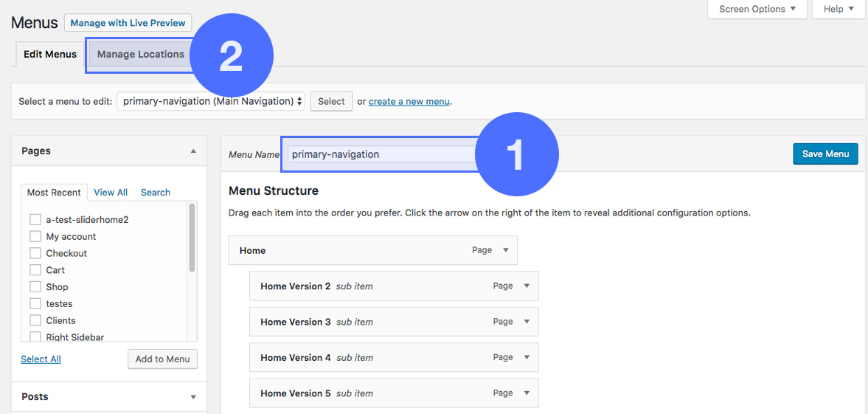The height and width of the screenshot is (414, 868).
Task: Expand the Posts panel
Action: (x=193, y=397)
